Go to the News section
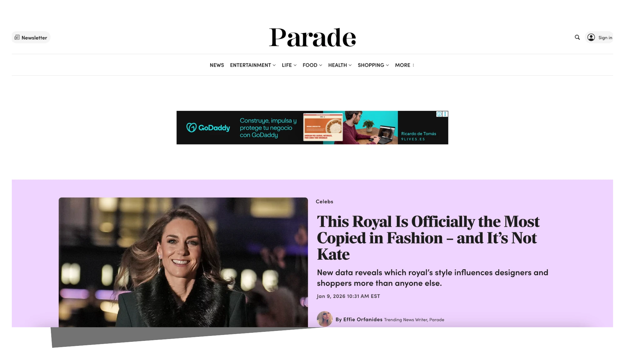625x364 pixels. (217, 65)
